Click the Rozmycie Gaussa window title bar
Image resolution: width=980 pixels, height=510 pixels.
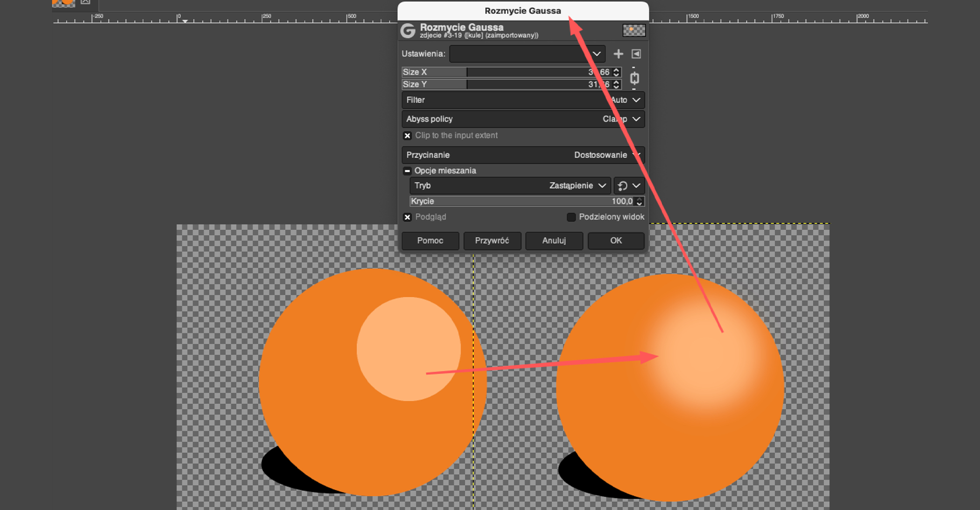point(523,11)
